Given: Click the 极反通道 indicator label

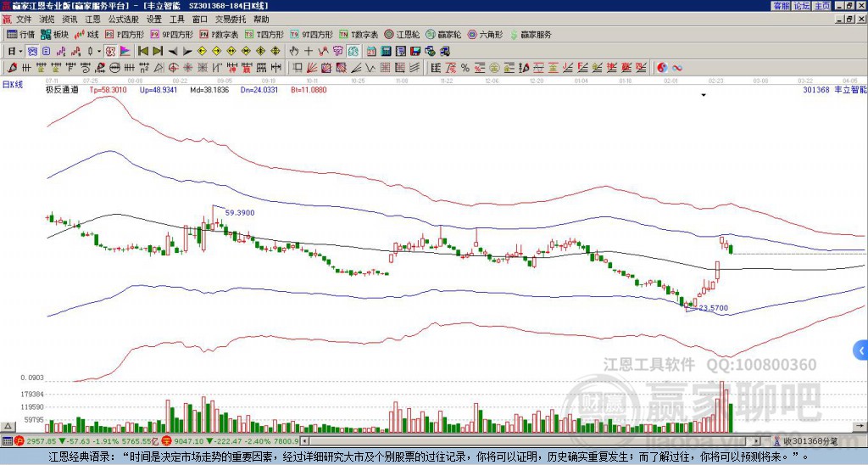Looking at the screenshot, I should 62,90.
